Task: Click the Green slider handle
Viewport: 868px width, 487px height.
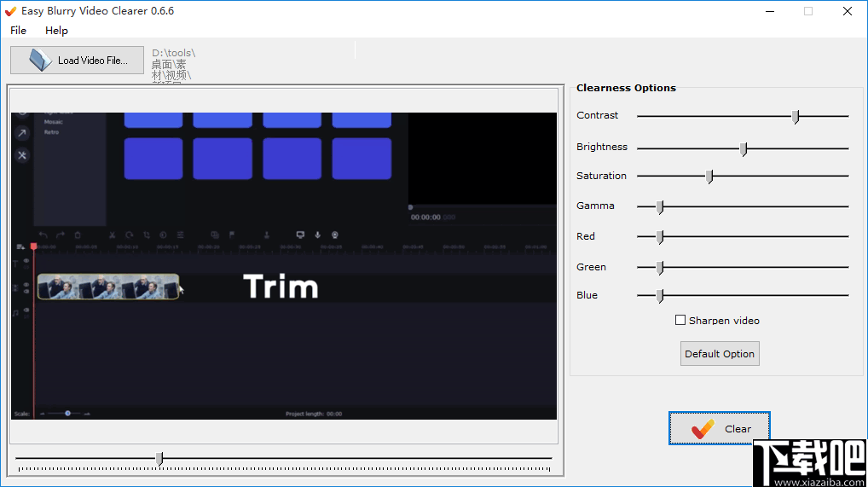Action: coord(660,268)
